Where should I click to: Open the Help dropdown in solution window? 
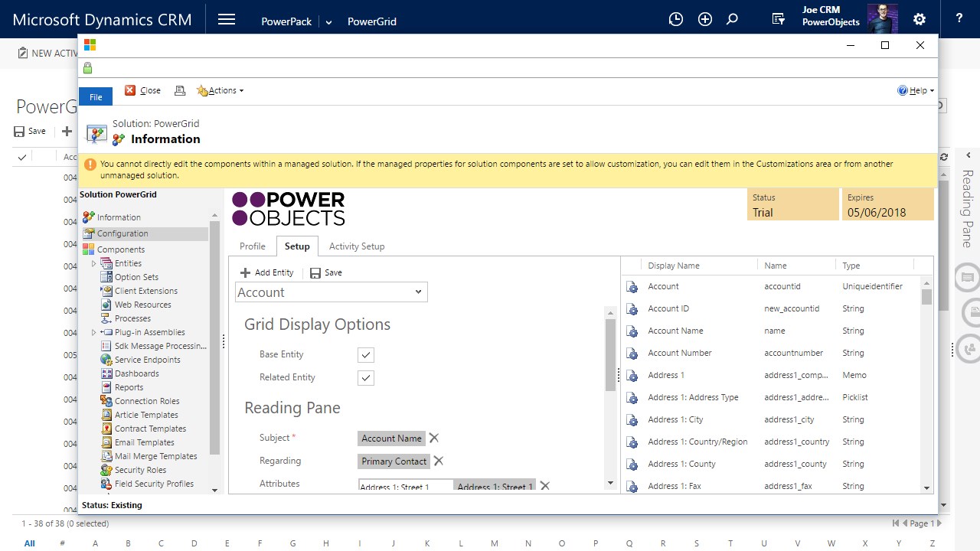coord(916,90)
